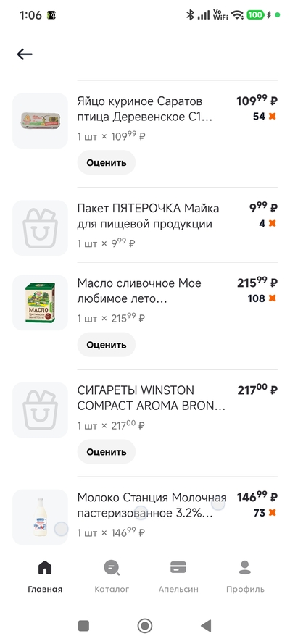Tap Оценить under the butter item

[107, 345]
